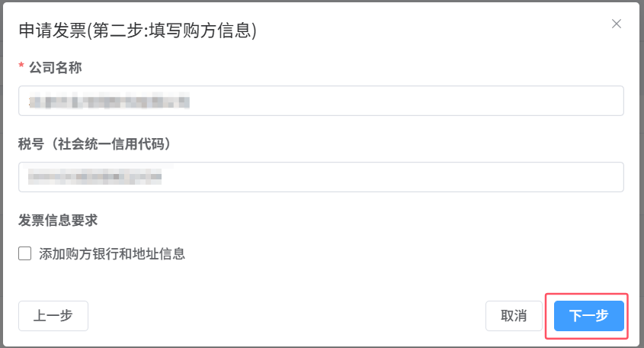Click the dialog title 申请发票(第二步:填写购方信息)
The image size is (644, 348).
click(x=137, y=31)
